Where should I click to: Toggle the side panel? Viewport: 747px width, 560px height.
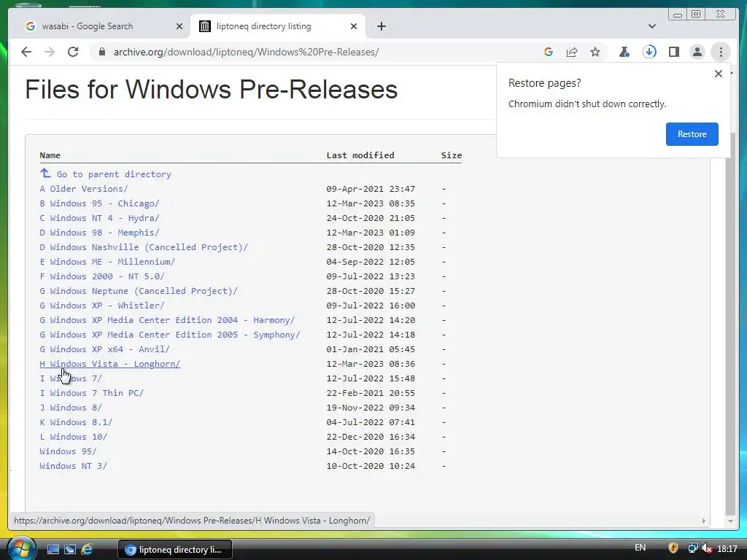(673, 52)
